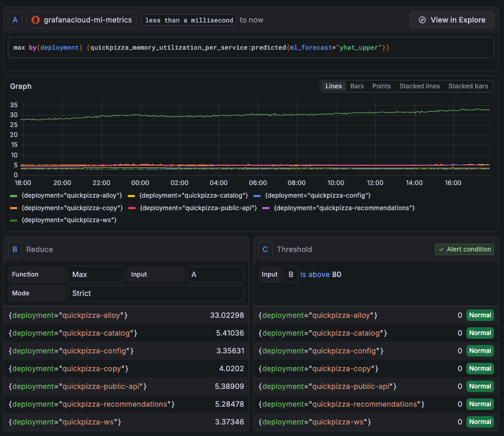Open the grafanacloud-ml-metrics datasource picker
This screenshot has height=436, width=504.
(x=82, y=20)
